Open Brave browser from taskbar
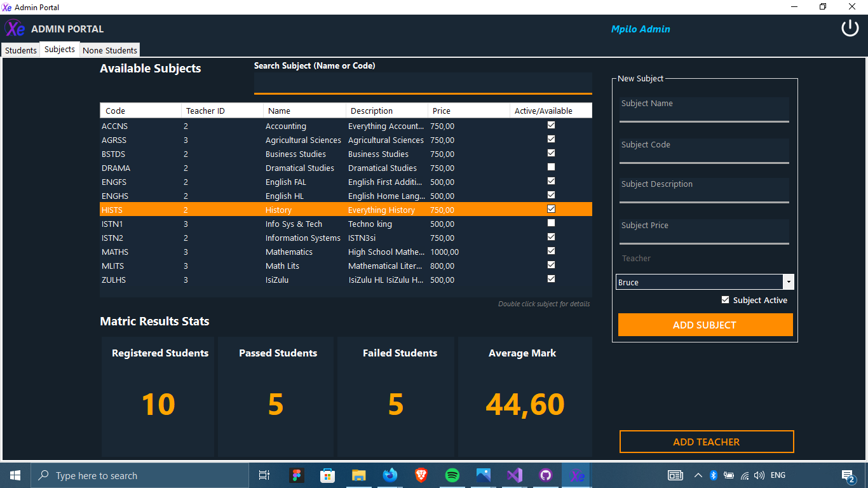The image size is (868, 488). [x=421, y=475]
